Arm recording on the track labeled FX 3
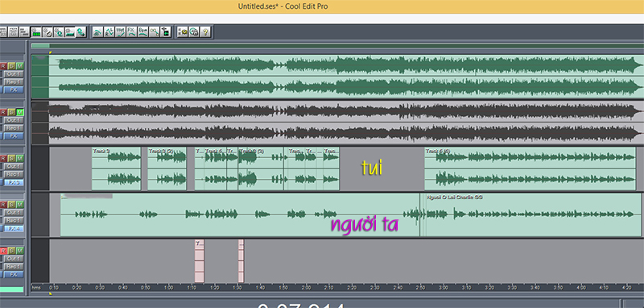This screenshot has height=308, width=644. (3, 158)
